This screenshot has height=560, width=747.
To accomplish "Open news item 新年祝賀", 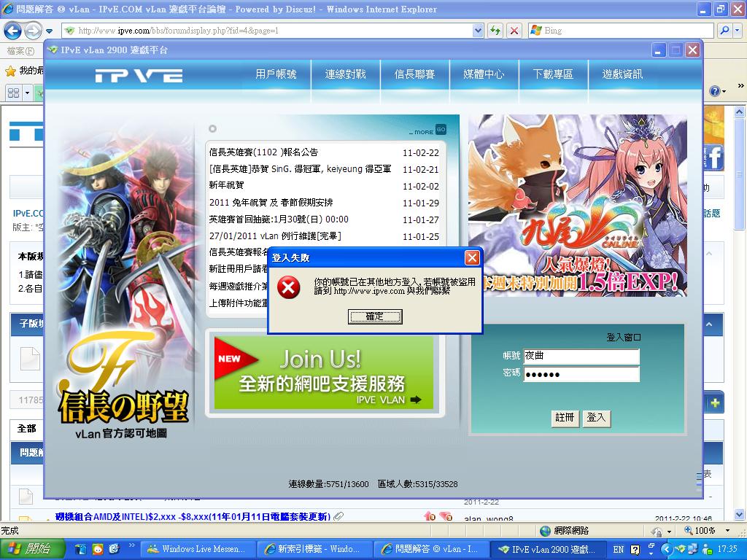I will (x=226, y=185).
